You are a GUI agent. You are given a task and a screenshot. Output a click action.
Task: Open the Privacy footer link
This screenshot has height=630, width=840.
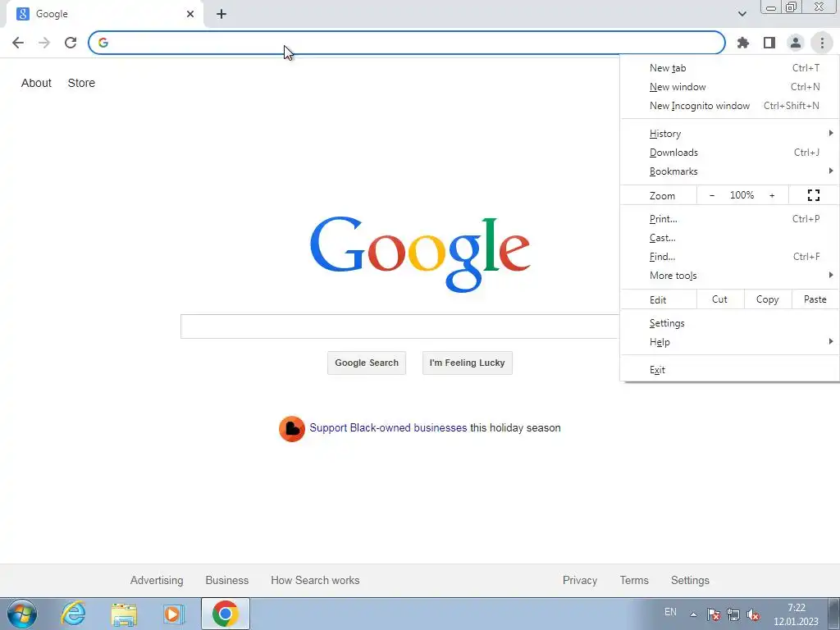pos(580,580)
